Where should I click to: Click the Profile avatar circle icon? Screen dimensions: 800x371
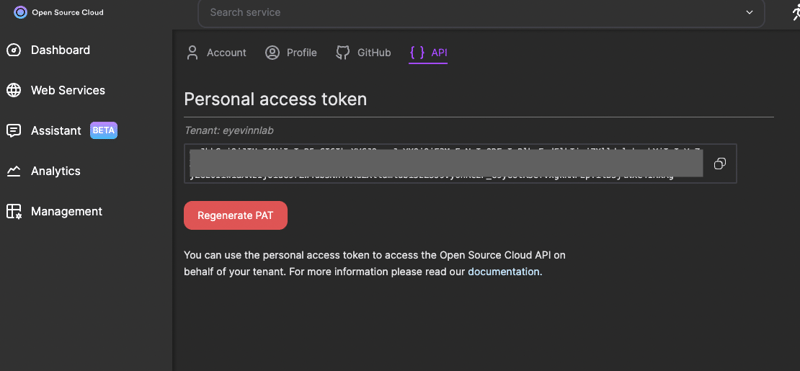pos(272,53)
